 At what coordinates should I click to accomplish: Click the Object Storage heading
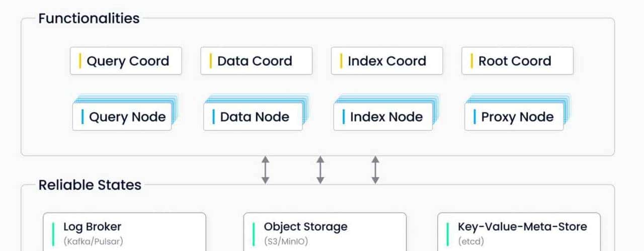click(305, 227)
